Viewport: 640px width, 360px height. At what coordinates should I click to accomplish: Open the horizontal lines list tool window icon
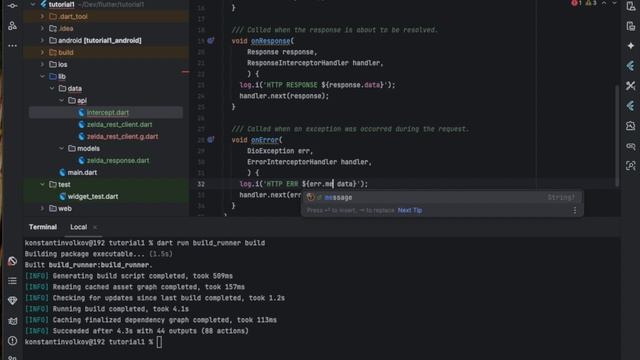click(x=12, y=281)
